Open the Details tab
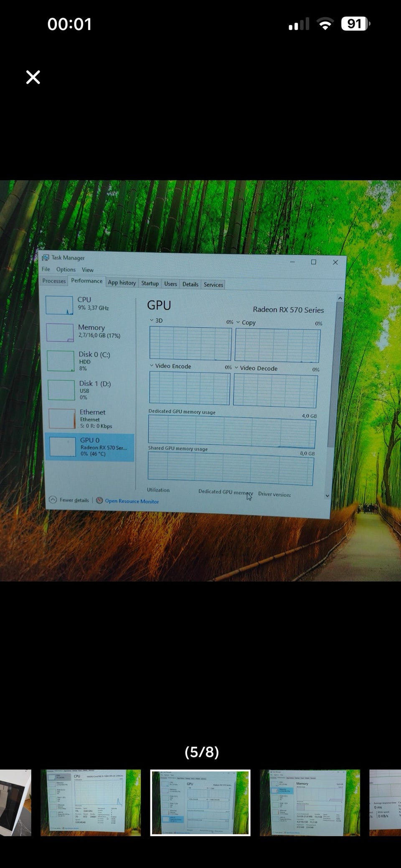 pos(190,284)
